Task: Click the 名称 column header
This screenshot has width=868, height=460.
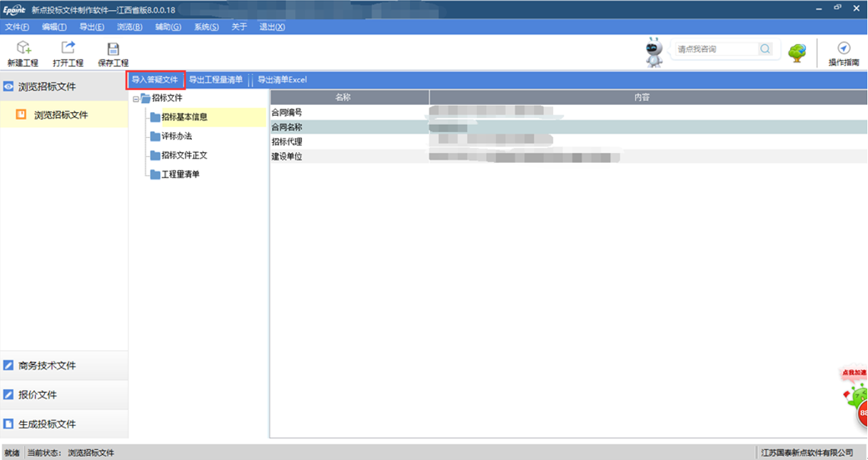Action: tap(350, 97)
